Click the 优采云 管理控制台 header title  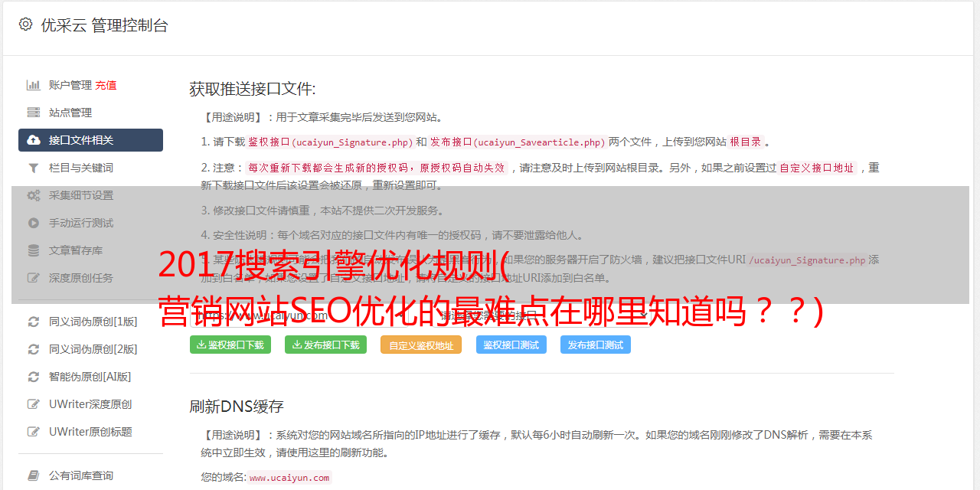click(105, 25)
